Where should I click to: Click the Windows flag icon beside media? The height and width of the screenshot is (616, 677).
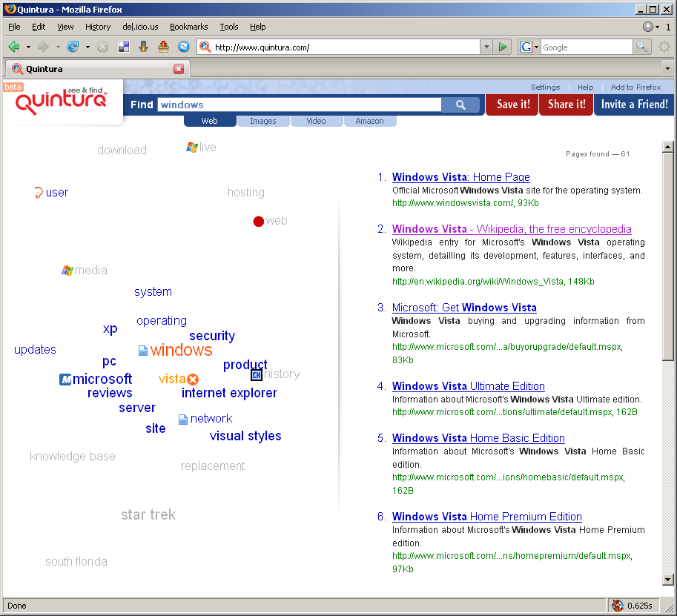point(67,271)
